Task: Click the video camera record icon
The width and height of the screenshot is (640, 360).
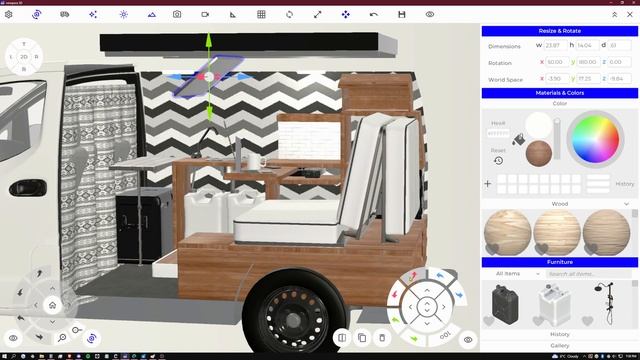Action: pyautogui.click(x=205, y=14)
